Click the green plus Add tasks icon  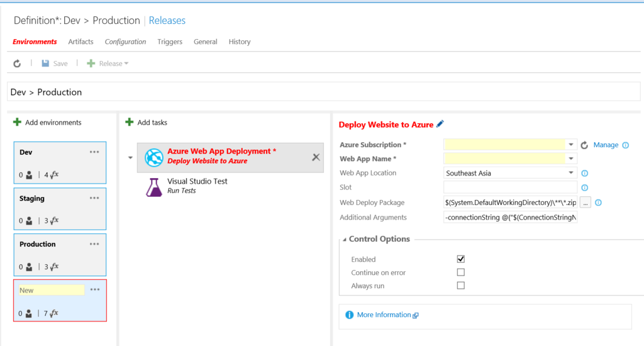click(130, 122)
